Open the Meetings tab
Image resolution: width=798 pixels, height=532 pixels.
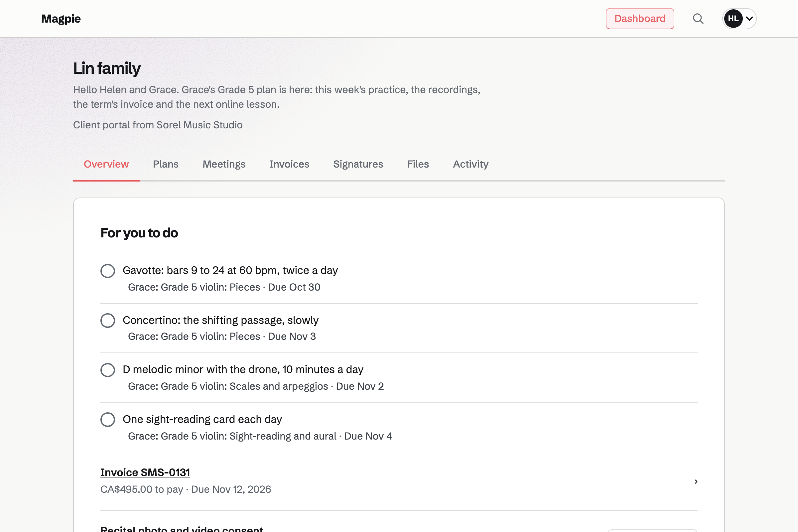coord(224,164)
